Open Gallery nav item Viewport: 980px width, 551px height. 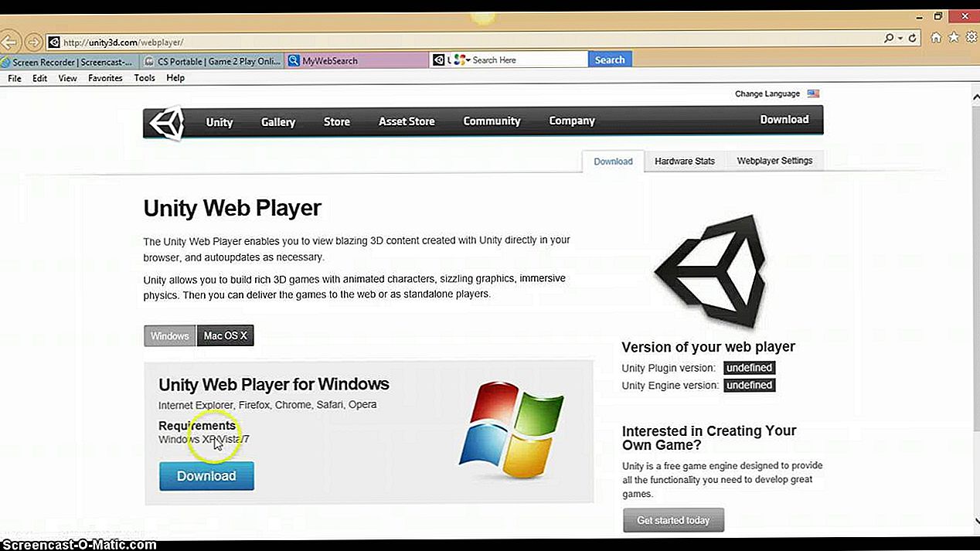pyautogui.click(x=278, y=122)
